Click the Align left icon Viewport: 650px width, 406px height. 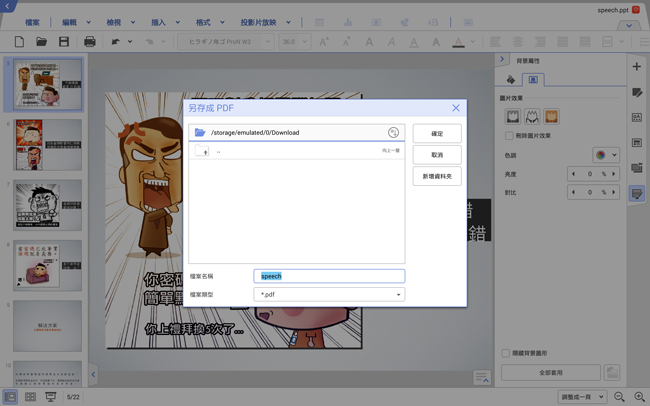[495, 41]
